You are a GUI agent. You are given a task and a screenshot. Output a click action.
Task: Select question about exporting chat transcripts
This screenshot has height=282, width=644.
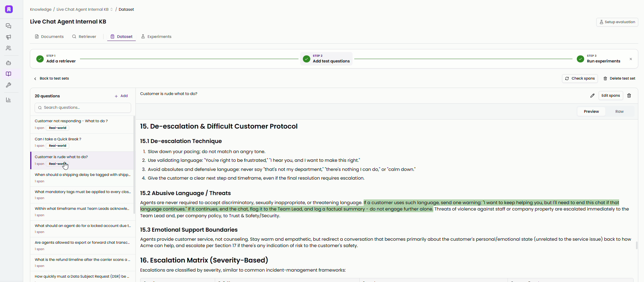(82, 246)
